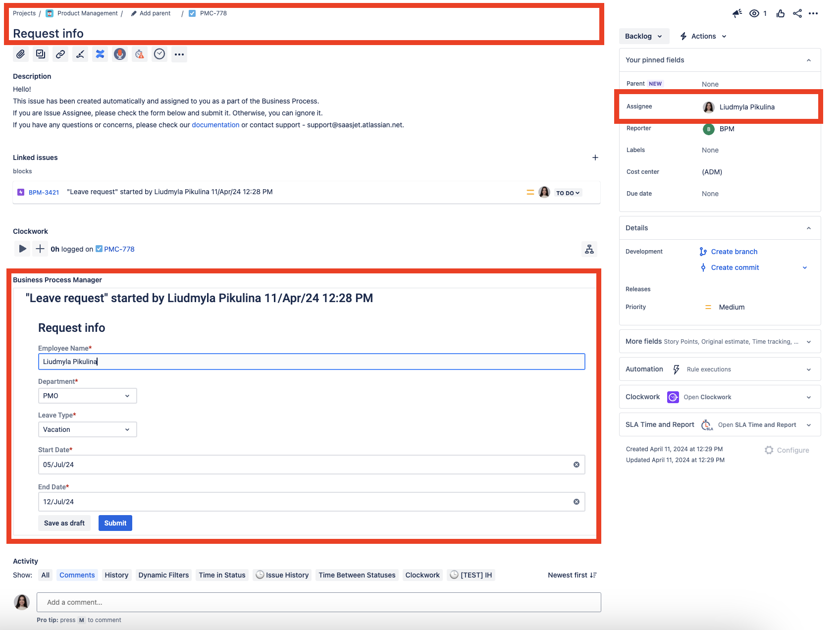Click the paperclip attach icon
The width and height of the screenshot is (840, 630).
pos(20,54)
